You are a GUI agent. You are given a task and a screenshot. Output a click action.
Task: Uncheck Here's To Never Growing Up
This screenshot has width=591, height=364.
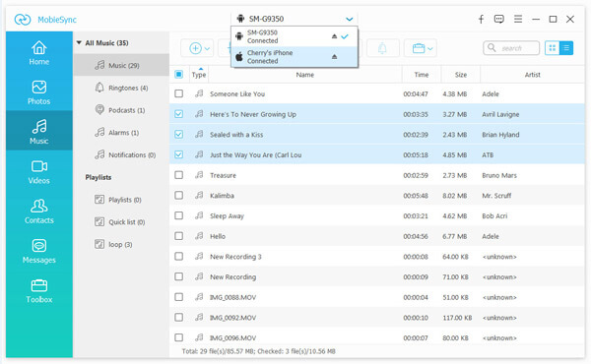coord(178,114)
